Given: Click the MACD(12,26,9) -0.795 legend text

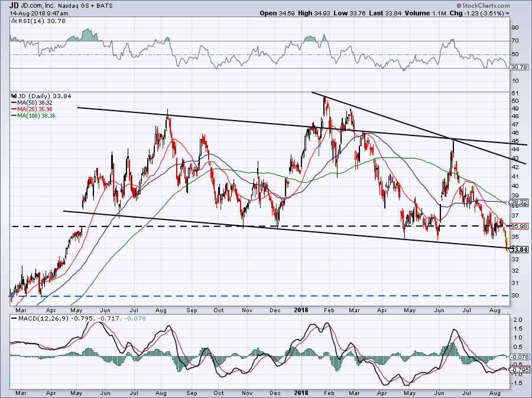Looking at the screenshot, I should pos(56,319).
